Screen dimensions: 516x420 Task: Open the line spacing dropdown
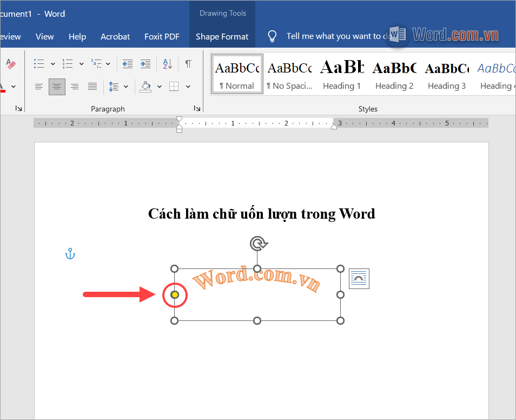pos(125,87)
